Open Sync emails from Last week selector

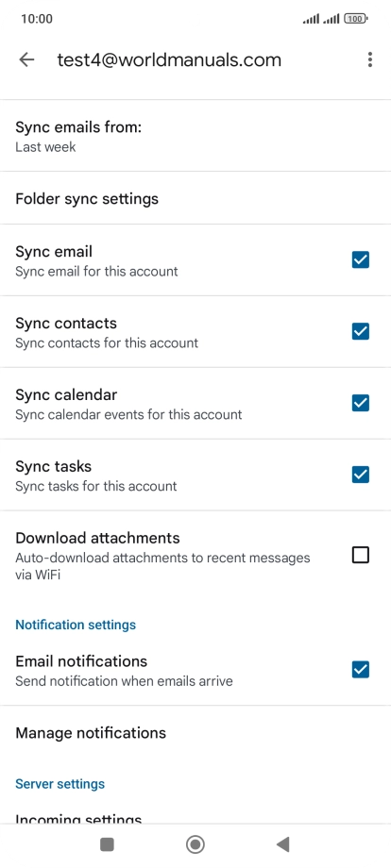pos(195,136)
